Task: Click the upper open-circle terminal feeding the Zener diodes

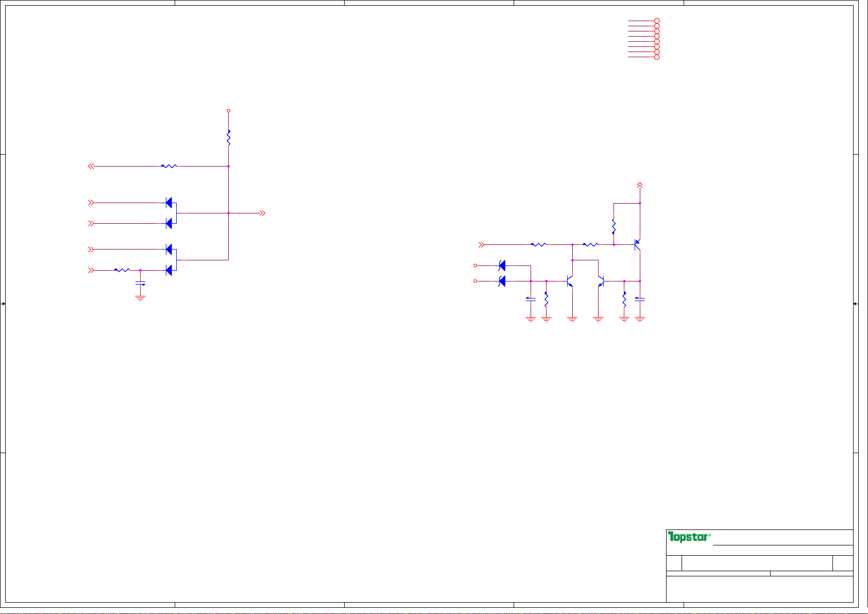Action: click(475, 265)
